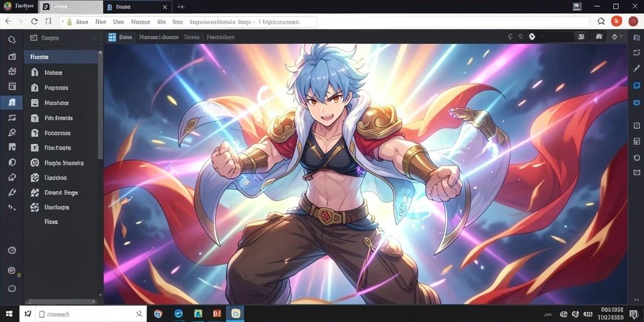Click the white tag icon in the toolbar

tap(532, 36)
